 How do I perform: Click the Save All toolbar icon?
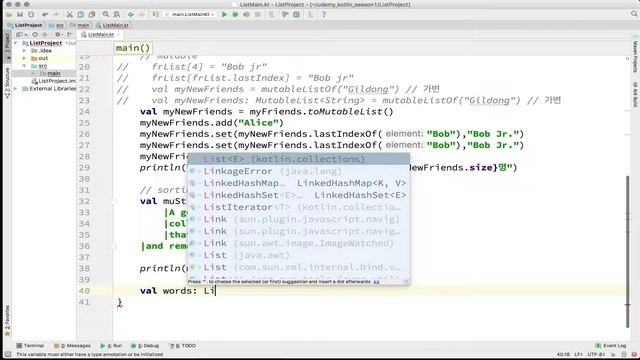[20, 14]
